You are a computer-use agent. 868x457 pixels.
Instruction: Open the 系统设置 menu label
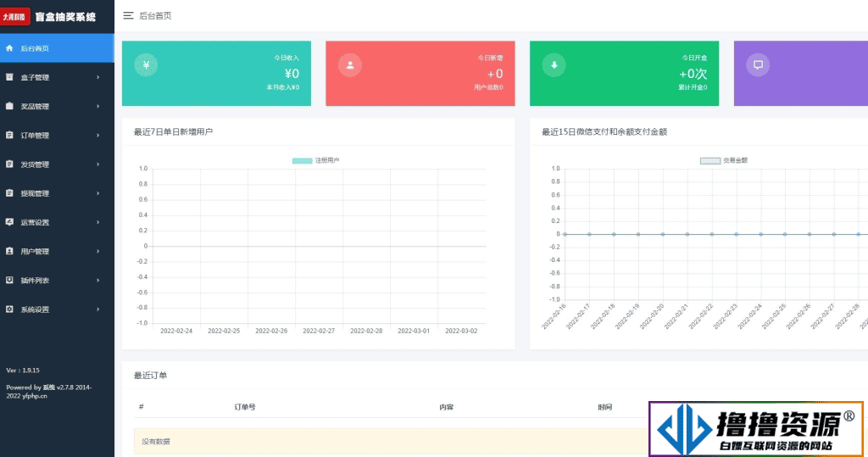[35, 309]
